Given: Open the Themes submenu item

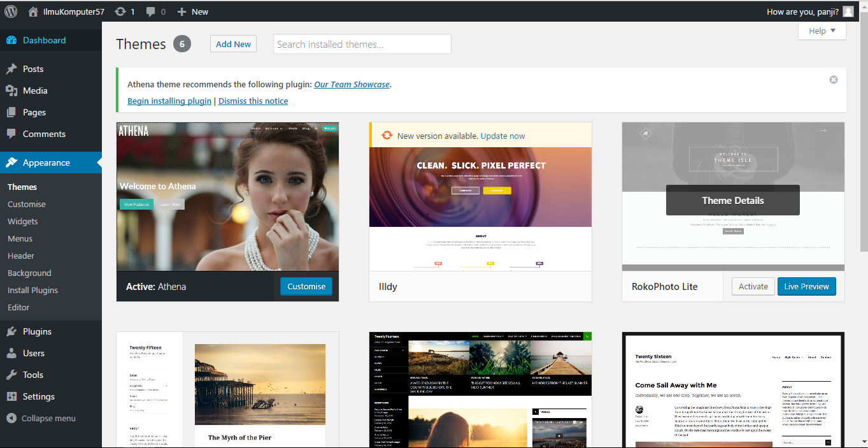Looking at the screenshot, I should [22, 187].
